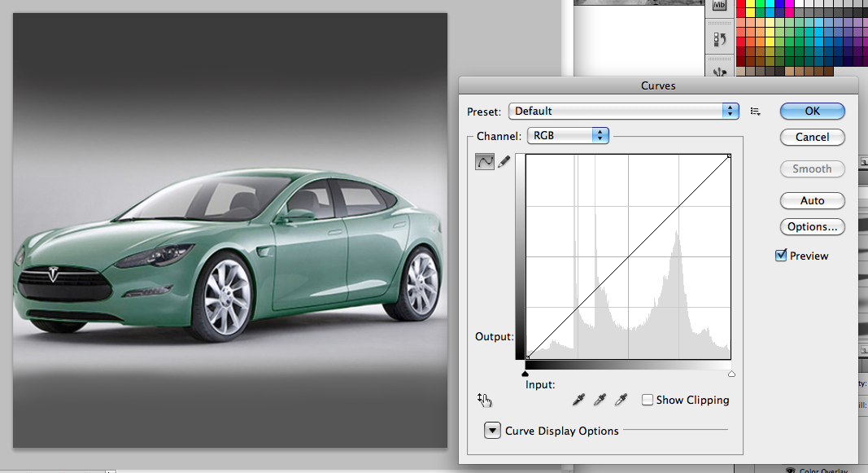Click the on-image adjustment hand icon

[485, 400]
